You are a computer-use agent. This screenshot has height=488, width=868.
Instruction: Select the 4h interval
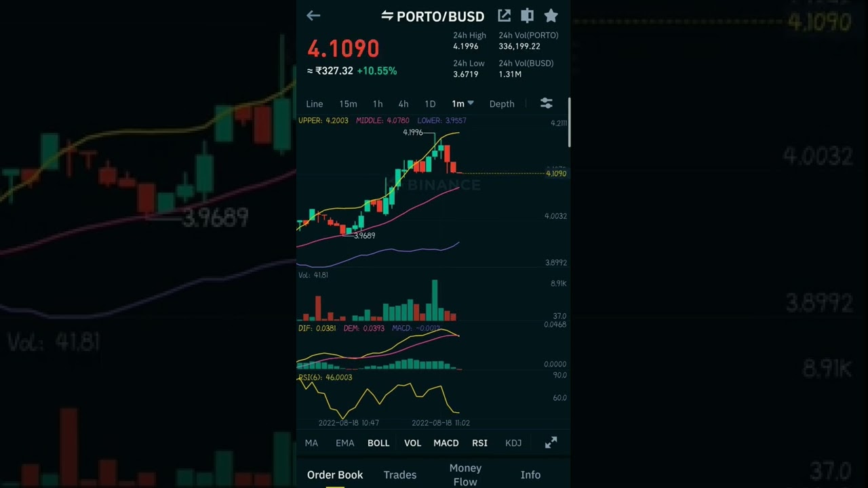point(403,104)
